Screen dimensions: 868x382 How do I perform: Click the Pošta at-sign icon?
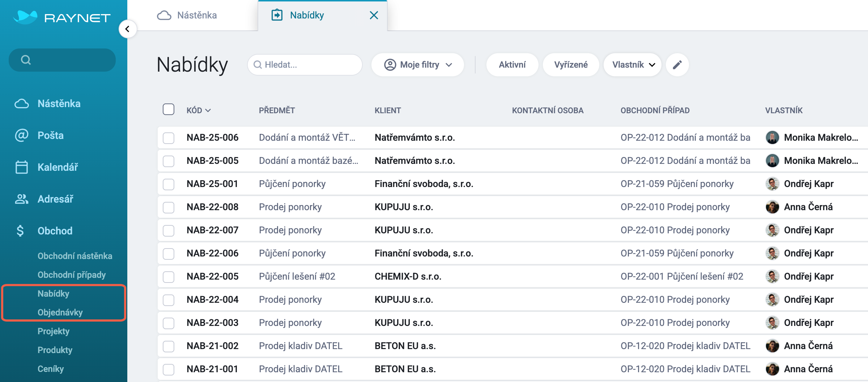point(22,135)
